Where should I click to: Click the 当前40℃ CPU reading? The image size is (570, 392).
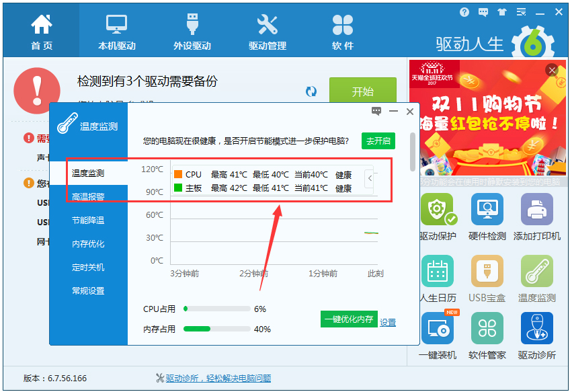click(311, 175)
